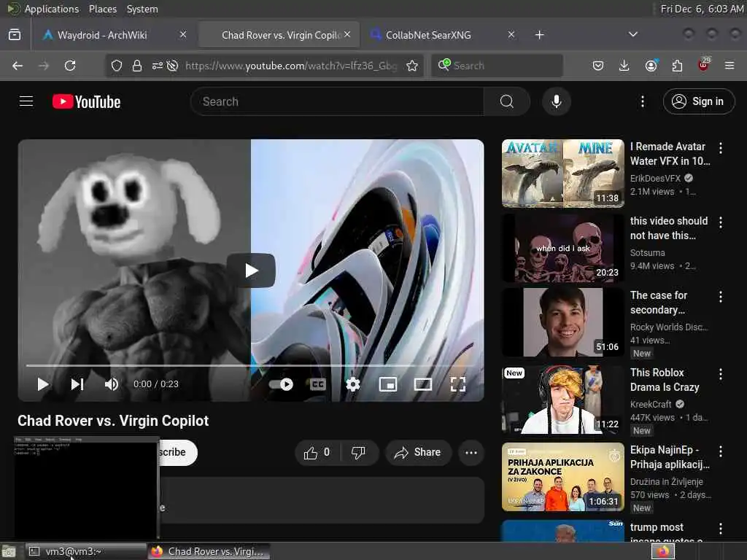Open KreekCraft channel name
Image resolution: width=747 pixels, height=560 pixels.
[650, 404]
